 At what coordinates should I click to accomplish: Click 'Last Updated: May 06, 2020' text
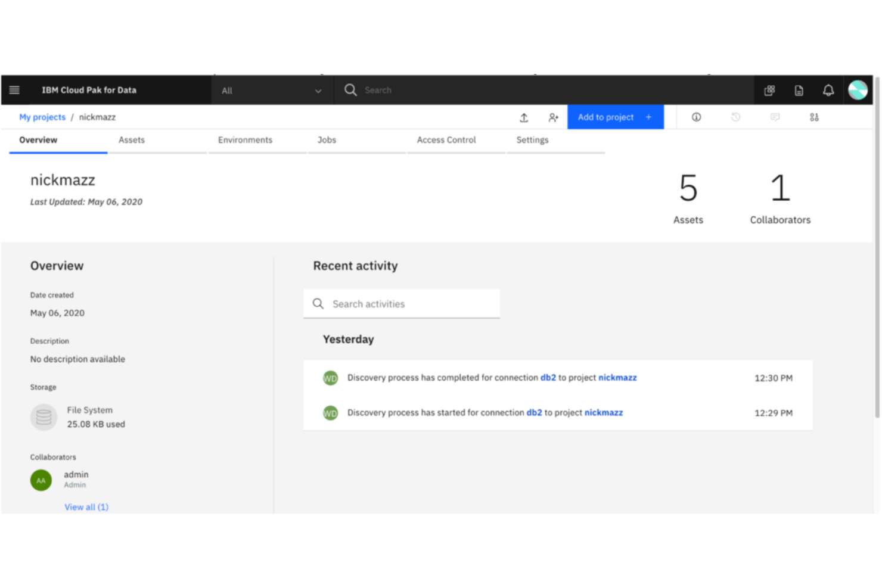tap(86, 202)
